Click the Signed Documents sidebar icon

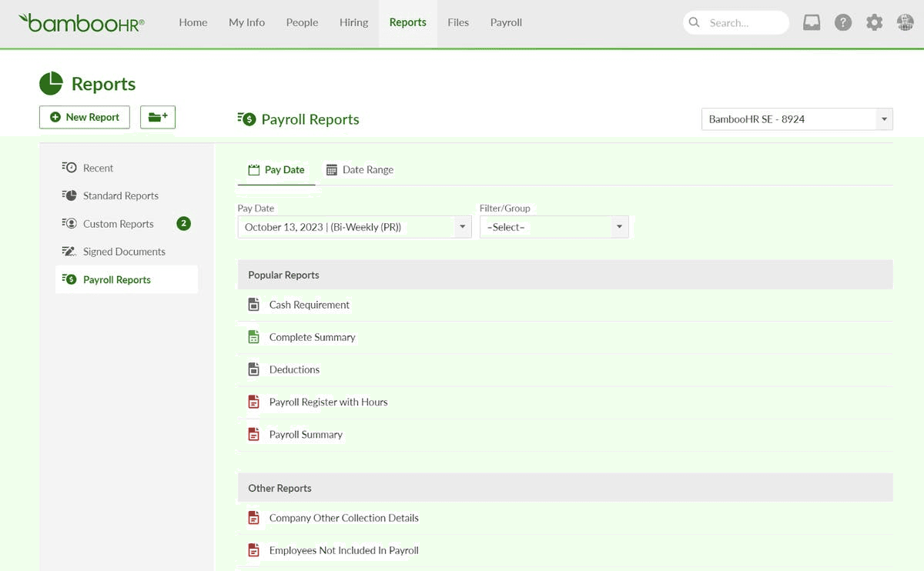coord(69,252)
